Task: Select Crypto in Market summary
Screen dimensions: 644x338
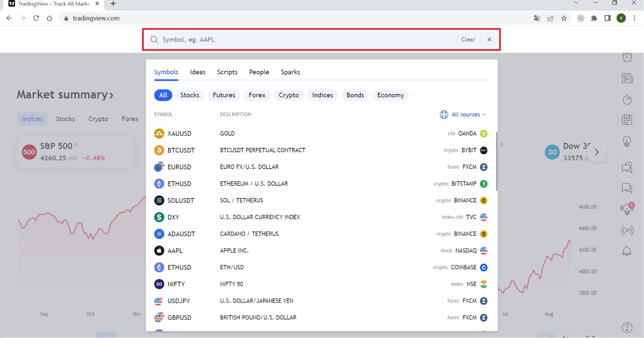Action: click(98, 119)
